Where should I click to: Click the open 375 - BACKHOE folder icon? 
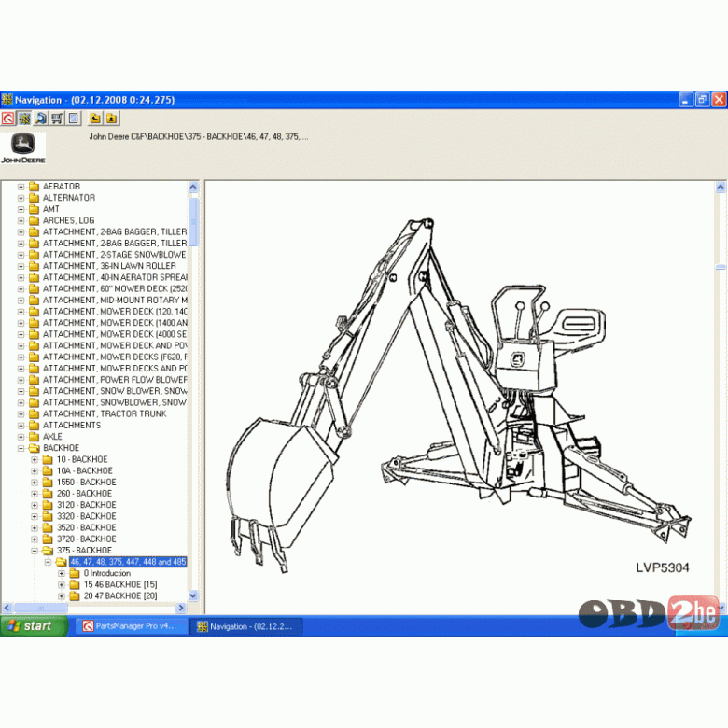click(48, 551)
